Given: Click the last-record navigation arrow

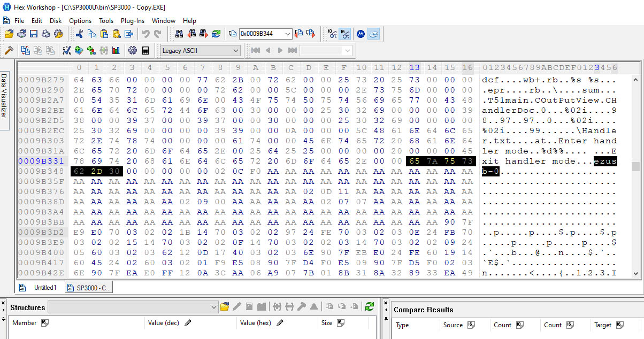Looking at the screenshot, I should (x=292, y=50).
